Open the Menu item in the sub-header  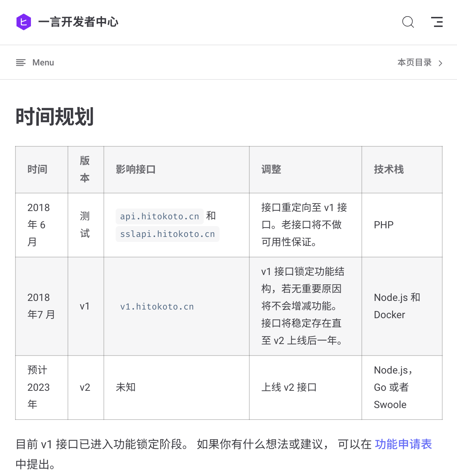pos(43,62)
